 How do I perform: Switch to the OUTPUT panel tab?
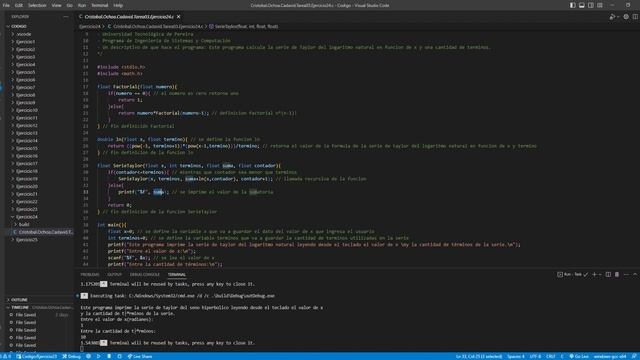(115, 275)
